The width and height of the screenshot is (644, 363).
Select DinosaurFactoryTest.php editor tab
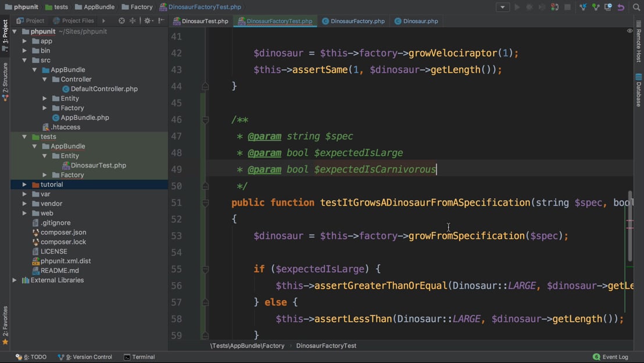coord(275,21)
